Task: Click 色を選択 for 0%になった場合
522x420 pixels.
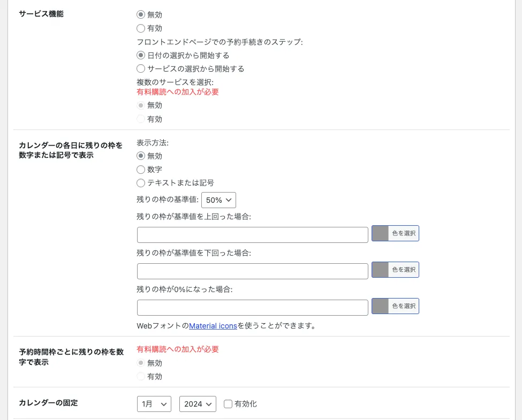Action: (x=404, y=306)
